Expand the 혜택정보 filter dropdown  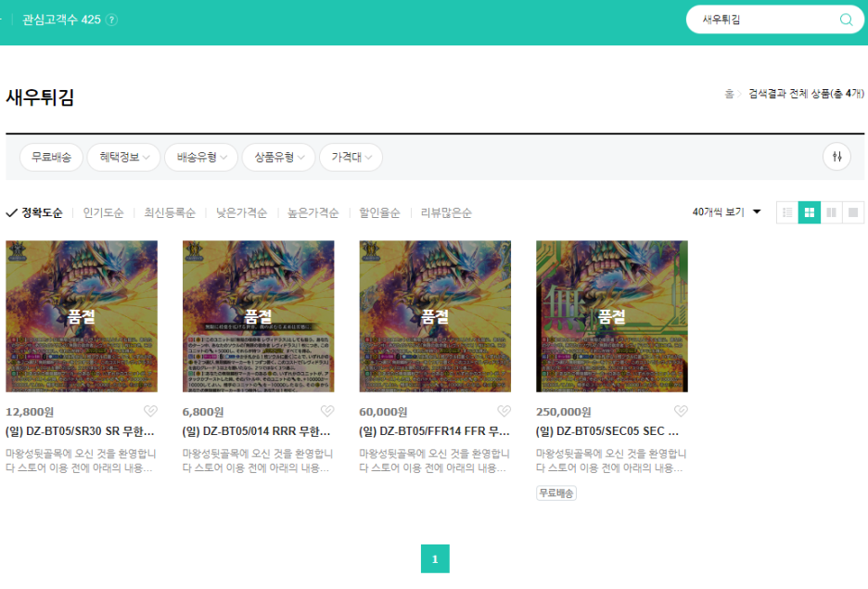(124, 157)
